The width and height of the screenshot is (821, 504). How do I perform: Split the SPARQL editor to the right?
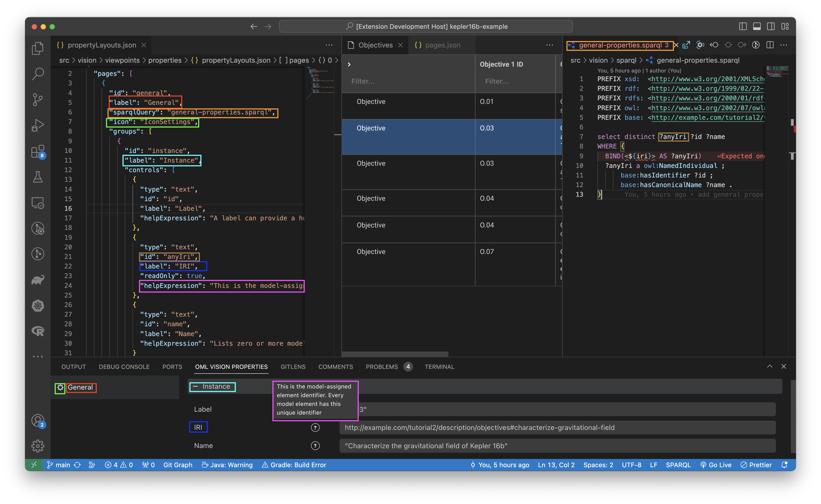pyautogui.click(x=770, y=45)
